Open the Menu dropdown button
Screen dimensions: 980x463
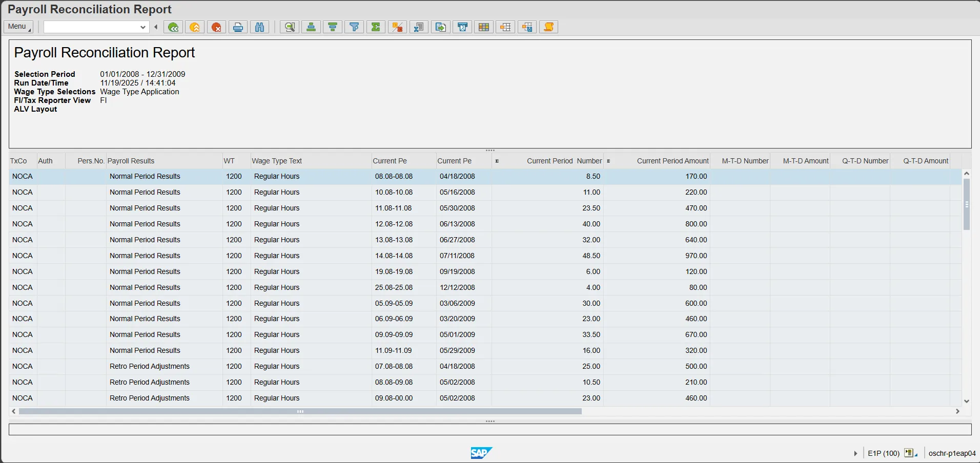(18, 27)
